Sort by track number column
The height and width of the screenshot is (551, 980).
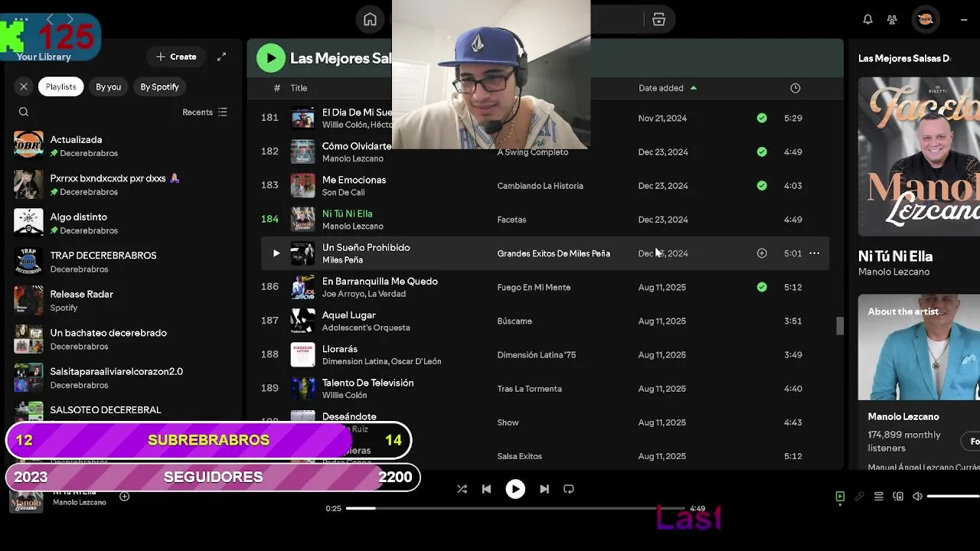click(x=276, y=88)
